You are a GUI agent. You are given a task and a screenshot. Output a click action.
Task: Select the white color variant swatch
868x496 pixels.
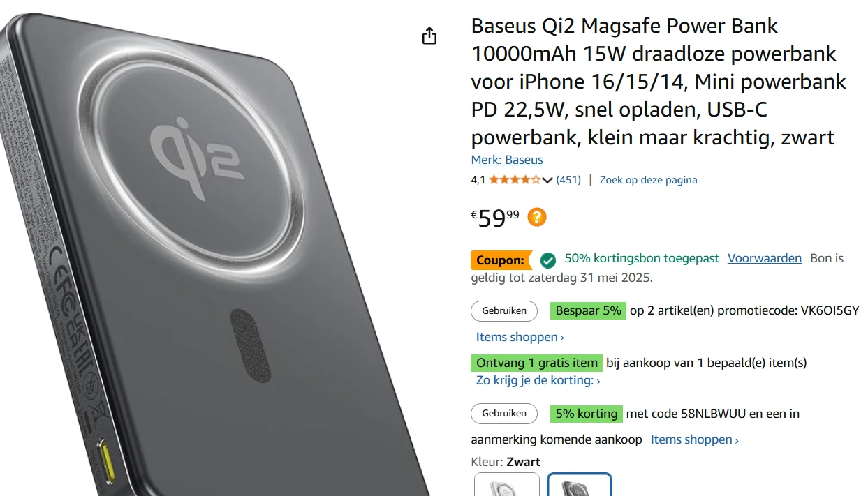click(507, 484)
